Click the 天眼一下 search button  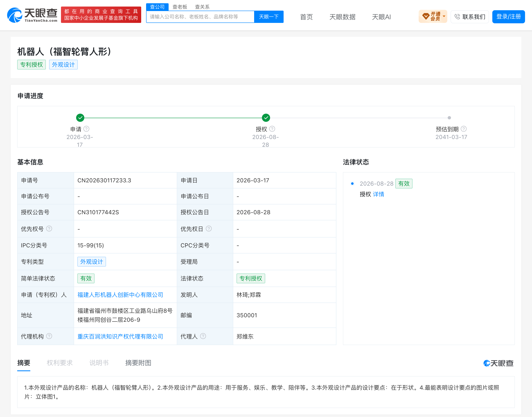coord(269,17)
